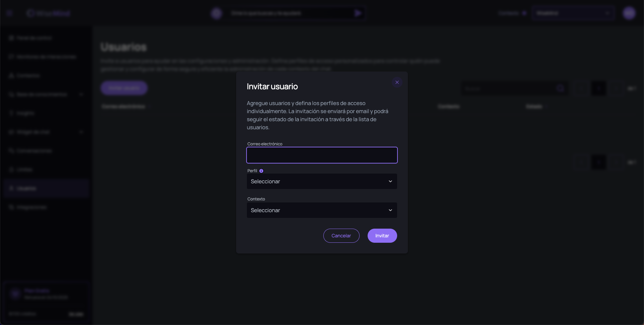Click the send arrow in top bar

(x=358, y=13)
